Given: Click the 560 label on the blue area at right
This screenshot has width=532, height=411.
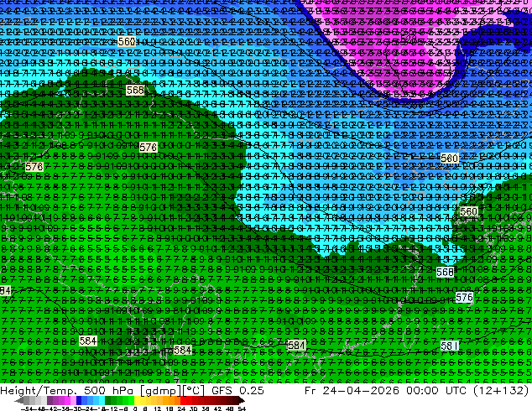Looking at the screenshot, I should (450, 158).
